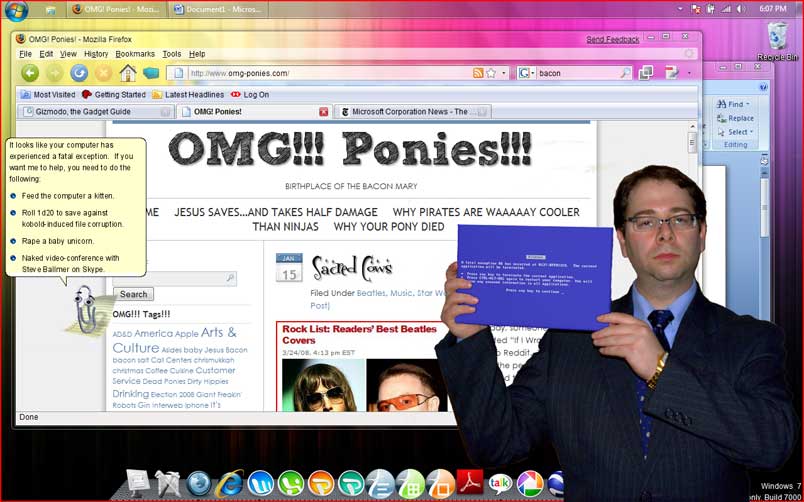The width and height of the screenshot is (804, 502).
Task: Click the Clippy paperclip assistant
Action: pyautogui.click(x=86, y=310)
